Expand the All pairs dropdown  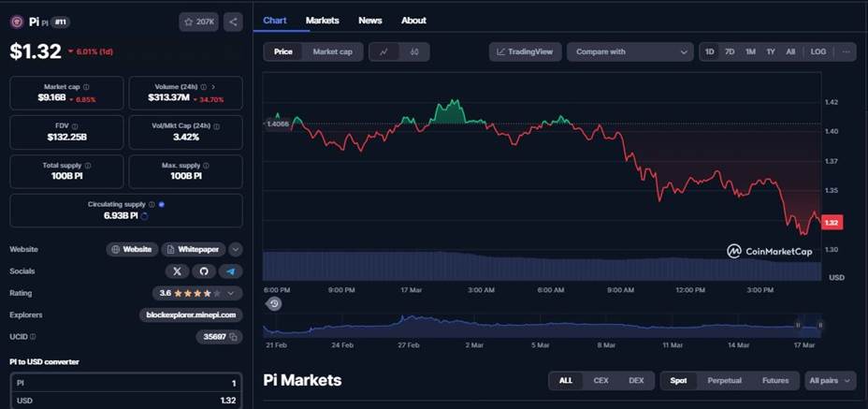point(830,381)
